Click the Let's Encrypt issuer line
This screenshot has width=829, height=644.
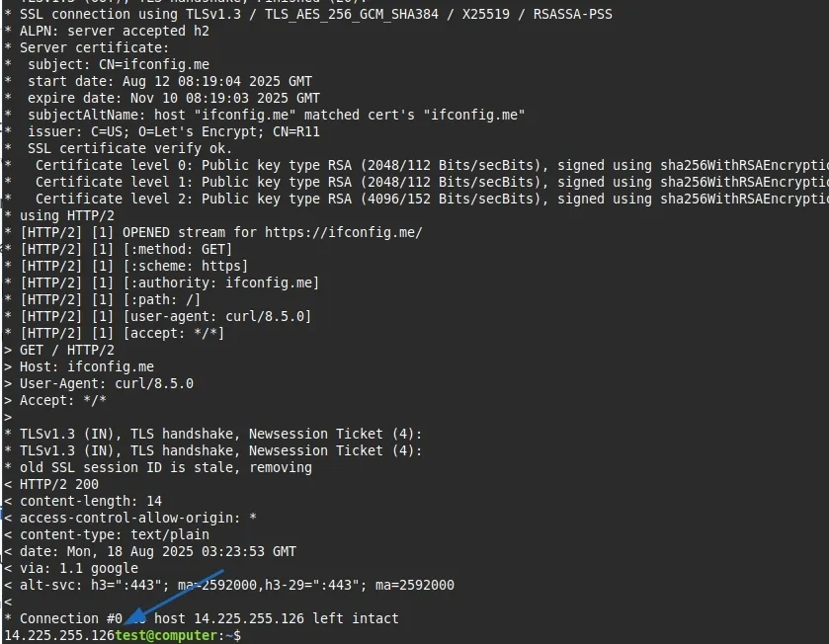coord(174,131)
